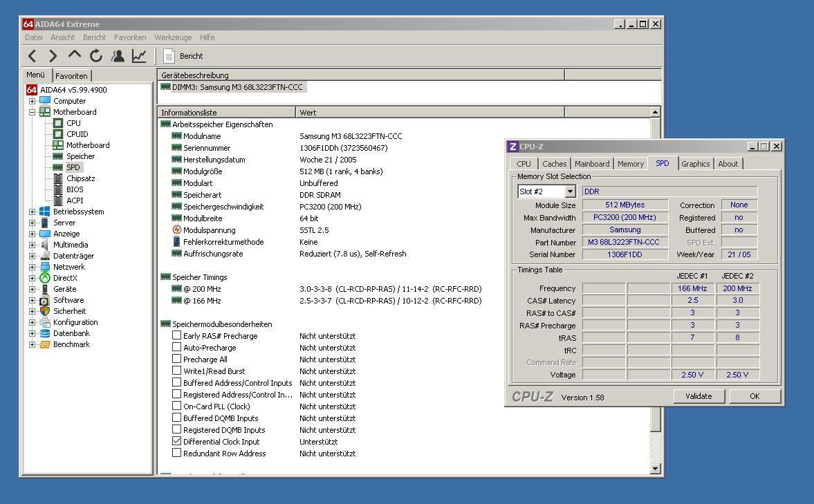Image resolution: width=814 pixels, height=504 pixels.
Task: Click the DIMM3 Samsung device memory icon
Action: click(x=165, y=86)
